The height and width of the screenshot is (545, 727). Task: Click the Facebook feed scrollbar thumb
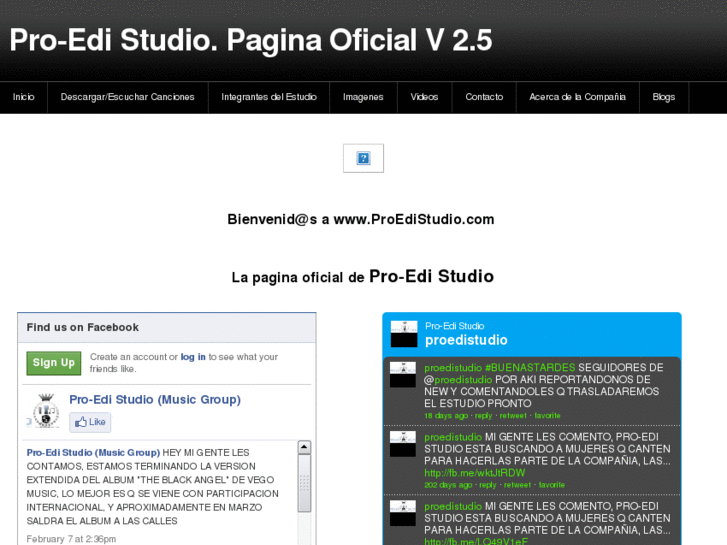(x=304, y=483)
